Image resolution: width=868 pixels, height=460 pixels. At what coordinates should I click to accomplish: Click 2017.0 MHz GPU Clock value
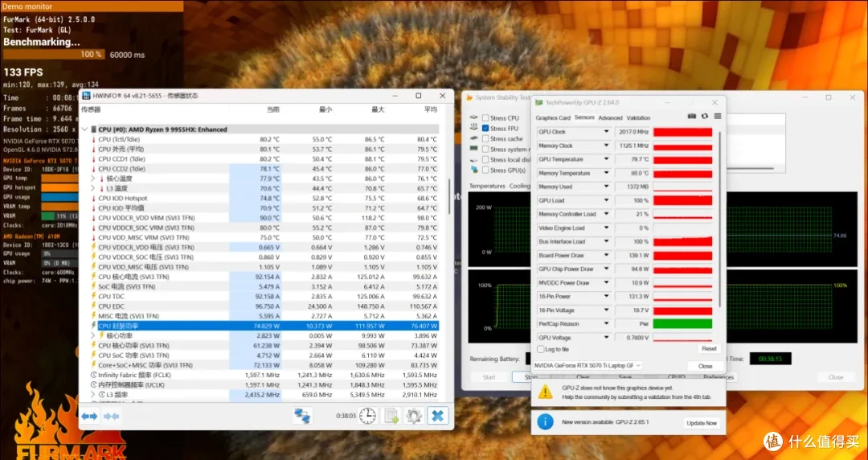click(635, 132)
